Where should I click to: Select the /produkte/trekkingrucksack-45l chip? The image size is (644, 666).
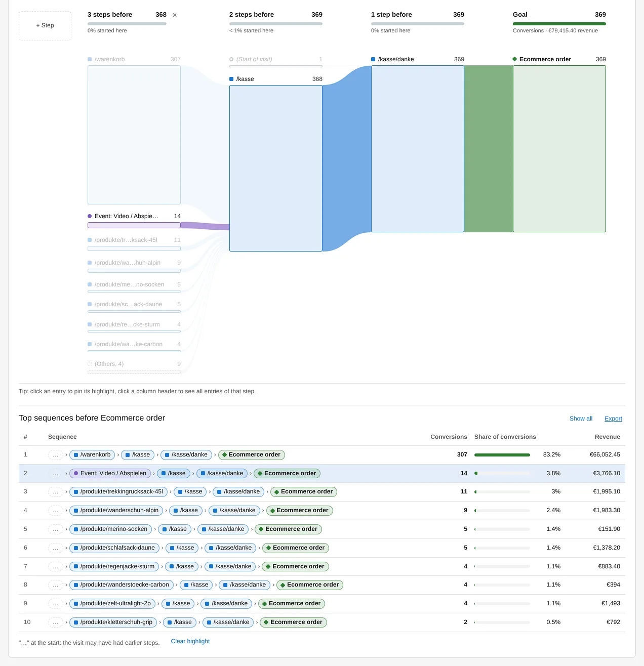(x=118, y=492)
